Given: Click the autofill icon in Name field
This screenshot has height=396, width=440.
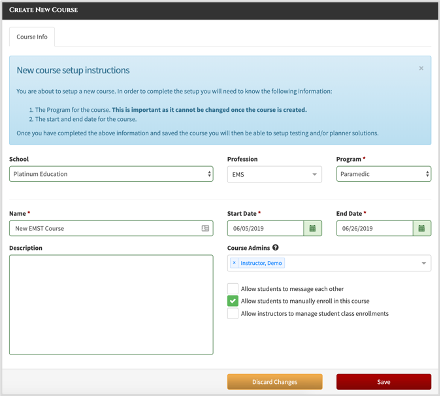Looking at the screenshot, I should (x=205, y=228).
